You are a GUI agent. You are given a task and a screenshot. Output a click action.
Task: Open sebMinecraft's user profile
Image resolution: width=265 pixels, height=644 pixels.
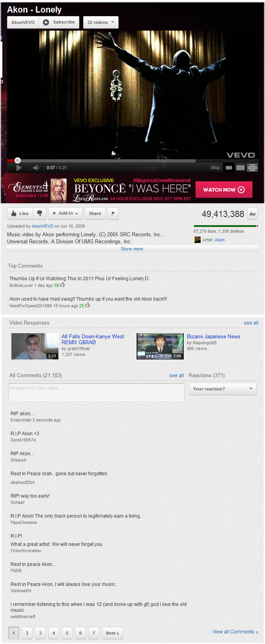(23, 617)
